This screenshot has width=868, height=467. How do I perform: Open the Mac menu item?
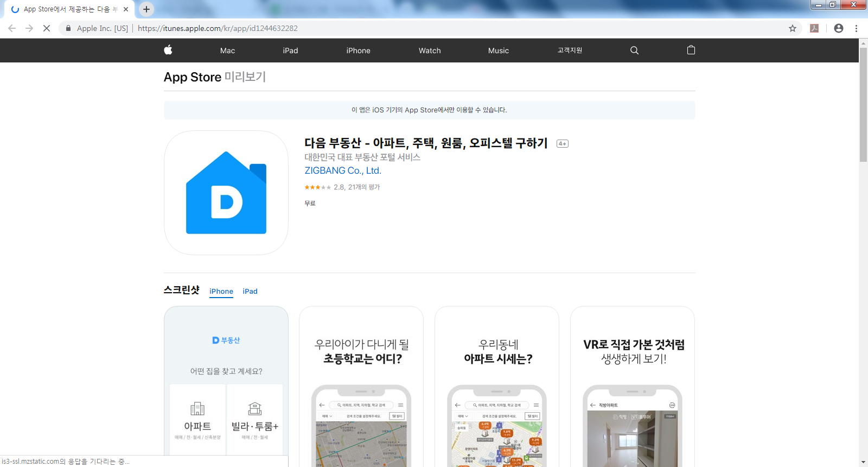(227, 51)
